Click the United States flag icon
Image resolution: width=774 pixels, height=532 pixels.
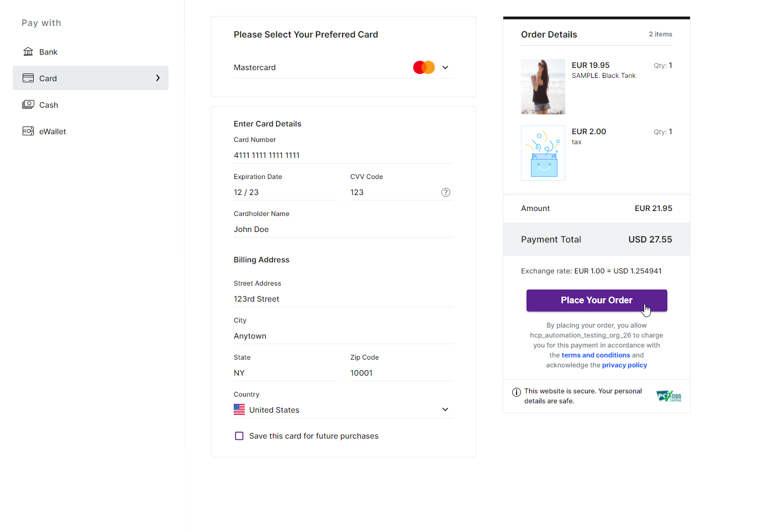(x=239, y=410)
